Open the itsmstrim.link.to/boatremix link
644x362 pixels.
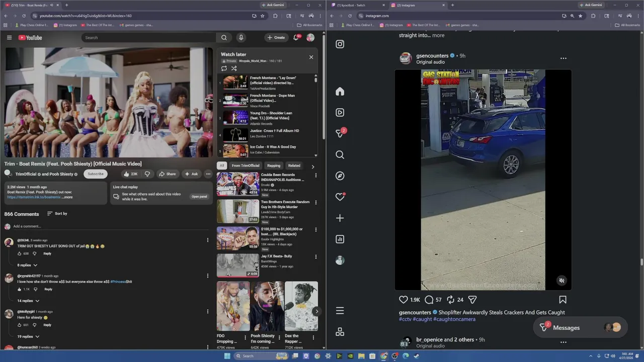34,197
